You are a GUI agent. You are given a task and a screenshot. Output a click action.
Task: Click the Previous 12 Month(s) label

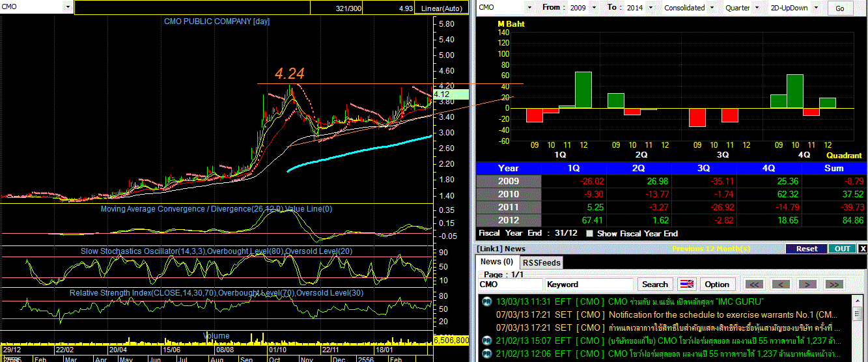click(x=711, y=249)
